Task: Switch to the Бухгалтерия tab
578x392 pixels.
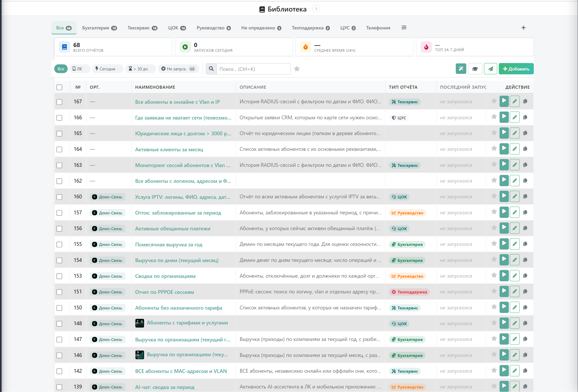Action: pos(100,28)
